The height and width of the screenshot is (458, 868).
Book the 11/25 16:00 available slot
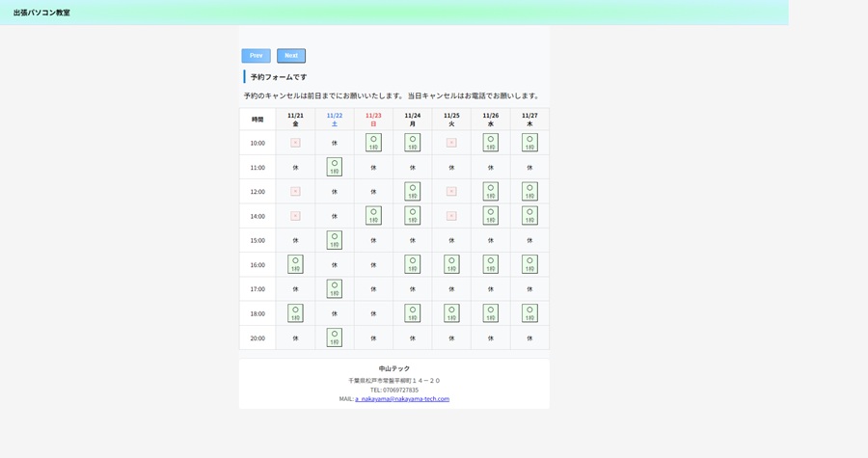451,264
